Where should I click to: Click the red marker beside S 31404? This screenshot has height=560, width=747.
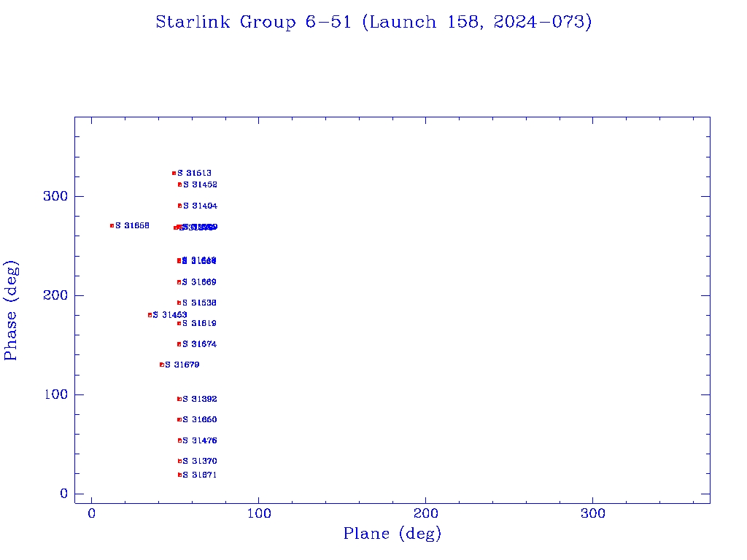coord(179,206)
